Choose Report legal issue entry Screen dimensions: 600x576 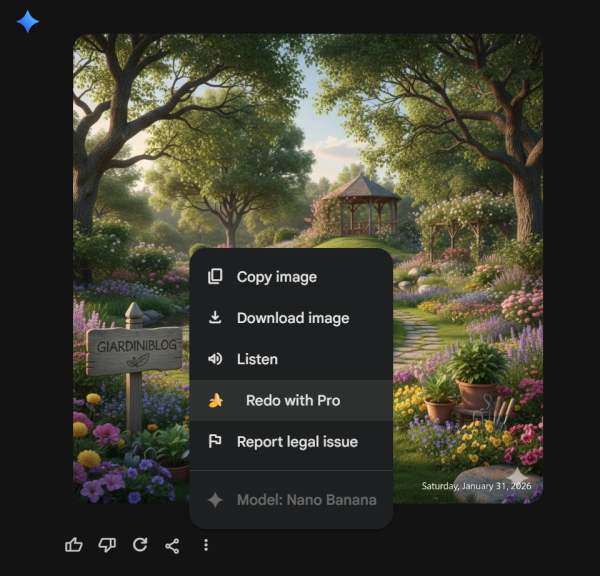tap(291, 442)
